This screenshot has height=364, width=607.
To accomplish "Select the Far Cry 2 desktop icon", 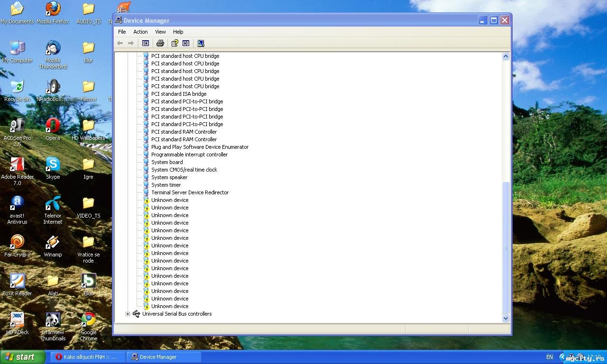I will (x=17, y=246).
